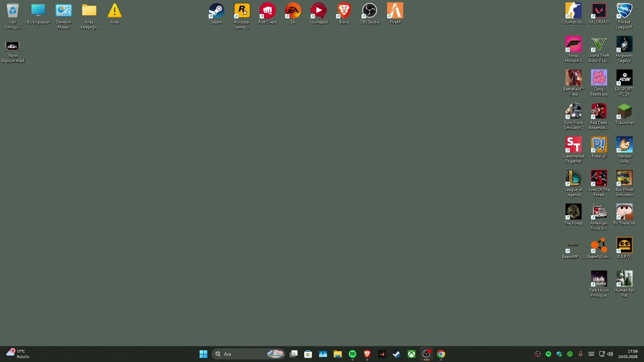Open Google Chrome from the taskbar

click(x=441, y=354)
